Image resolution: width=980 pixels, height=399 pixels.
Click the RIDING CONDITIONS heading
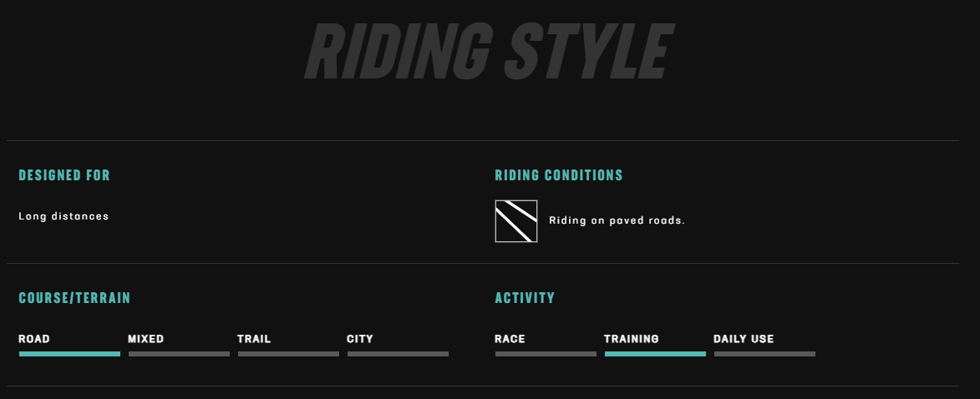(x=559, y=175)
